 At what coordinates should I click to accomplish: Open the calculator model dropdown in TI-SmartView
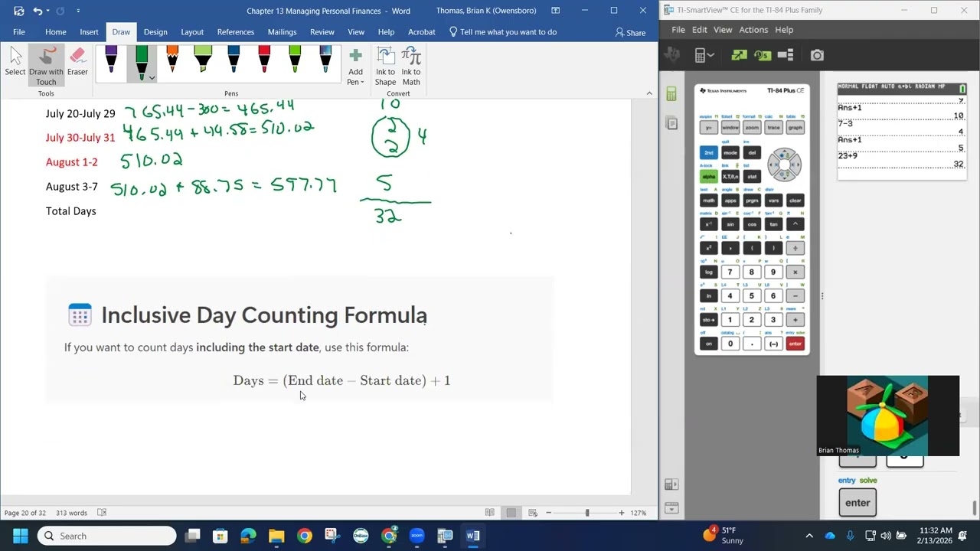click(x=704, y=55)
